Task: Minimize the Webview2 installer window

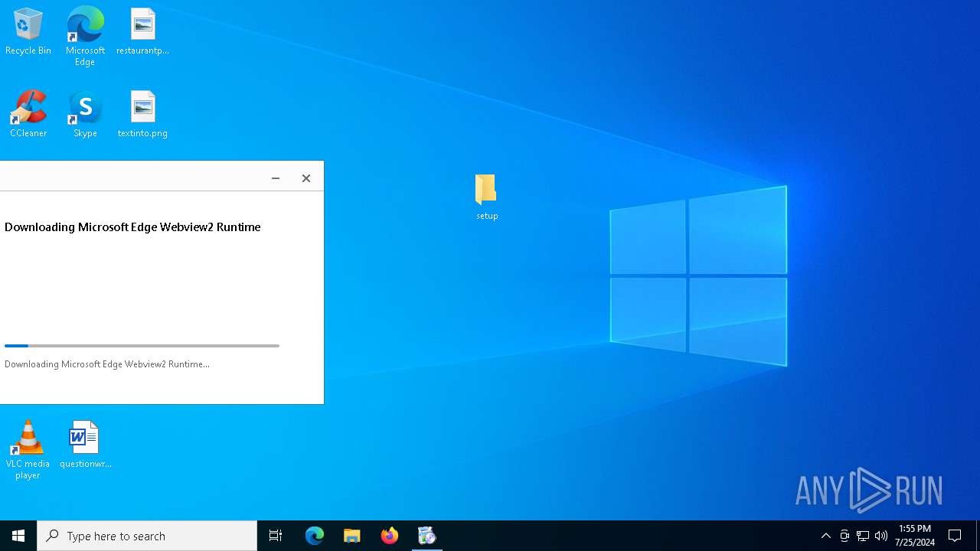Action: click(276, 178)
